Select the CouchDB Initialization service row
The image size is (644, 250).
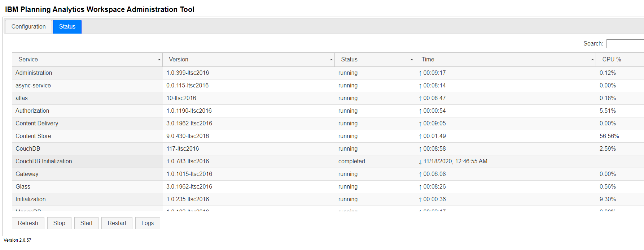(x=328, y=161)
